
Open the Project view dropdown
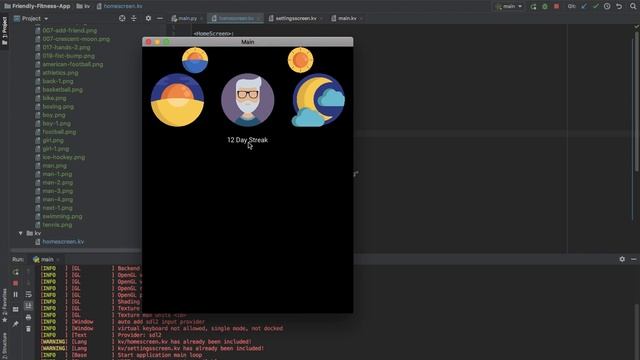pyautogui.click(x=31, y=18)
